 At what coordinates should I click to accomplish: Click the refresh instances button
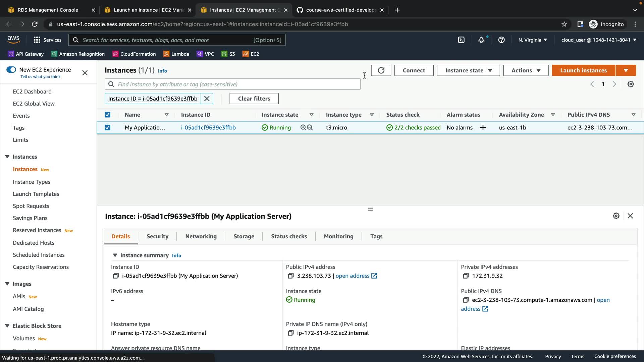pos(381,70)
